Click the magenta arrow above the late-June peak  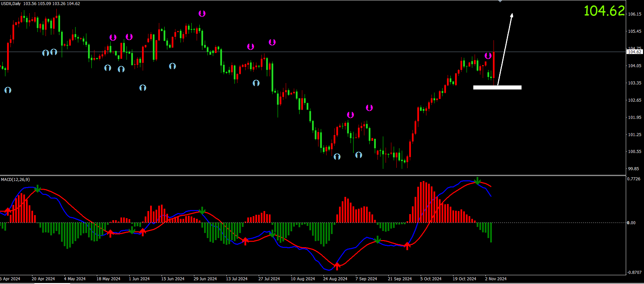pos(202,14)
